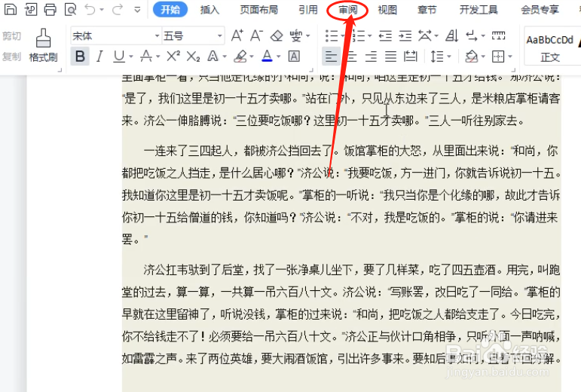Decrease font size with A- icon
This screenshot has width=581, height=392.
256,36
